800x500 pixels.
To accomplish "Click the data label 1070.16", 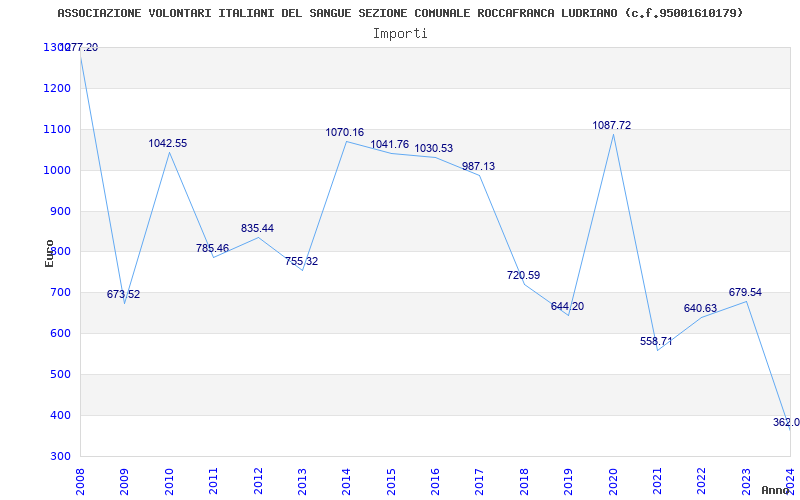I will click(x=345, y=132).
